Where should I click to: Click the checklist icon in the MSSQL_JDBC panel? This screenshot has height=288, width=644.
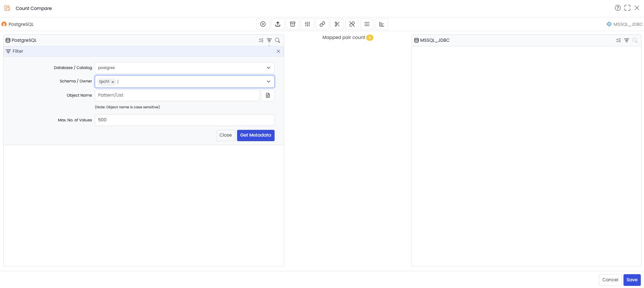[x=619, y=40]
